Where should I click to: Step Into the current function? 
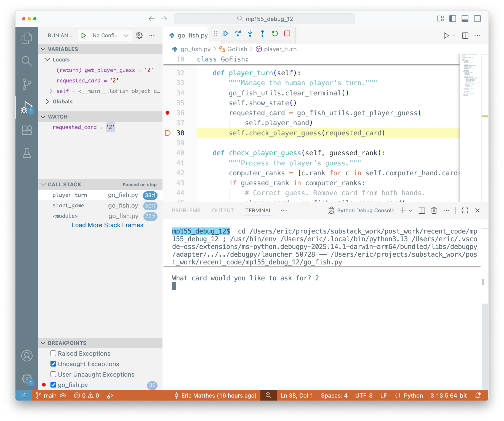pyautogui.click(x=250, y=33)
